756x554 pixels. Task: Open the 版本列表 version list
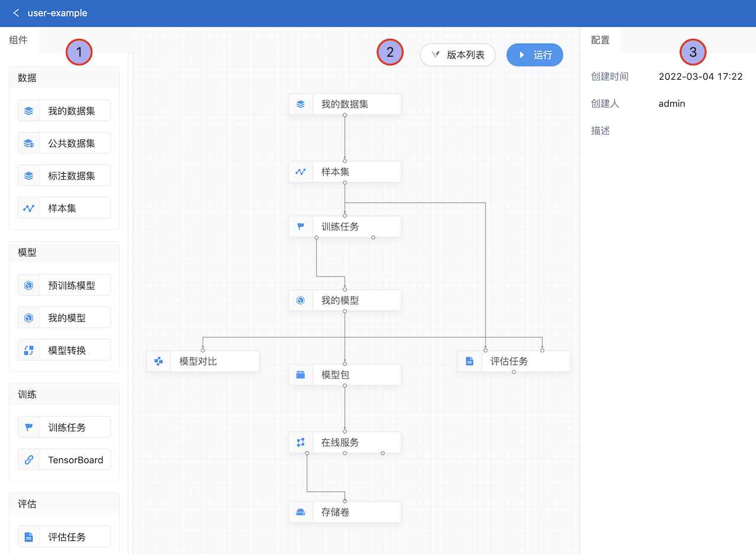[458, 55]
